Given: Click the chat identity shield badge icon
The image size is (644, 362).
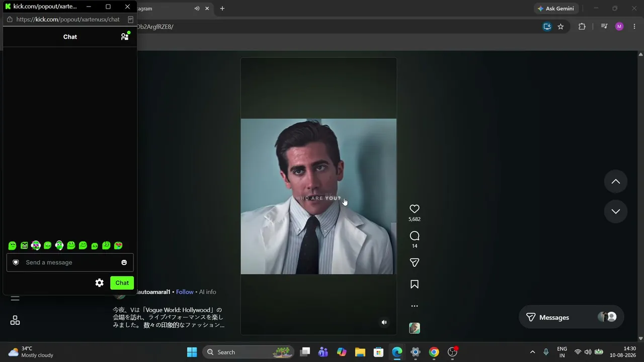Looking at the screenshot, I should tap(16, 262).
